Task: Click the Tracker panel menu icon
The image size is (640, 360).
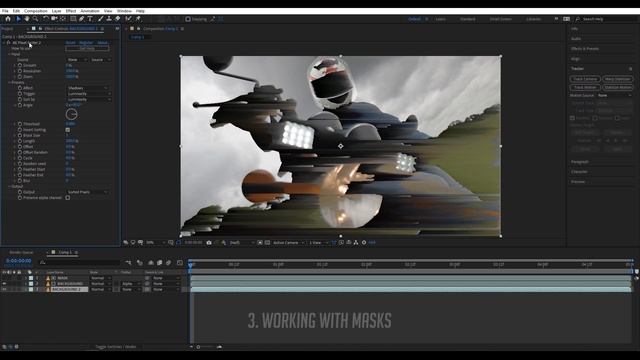Action: tap(631, 69)
